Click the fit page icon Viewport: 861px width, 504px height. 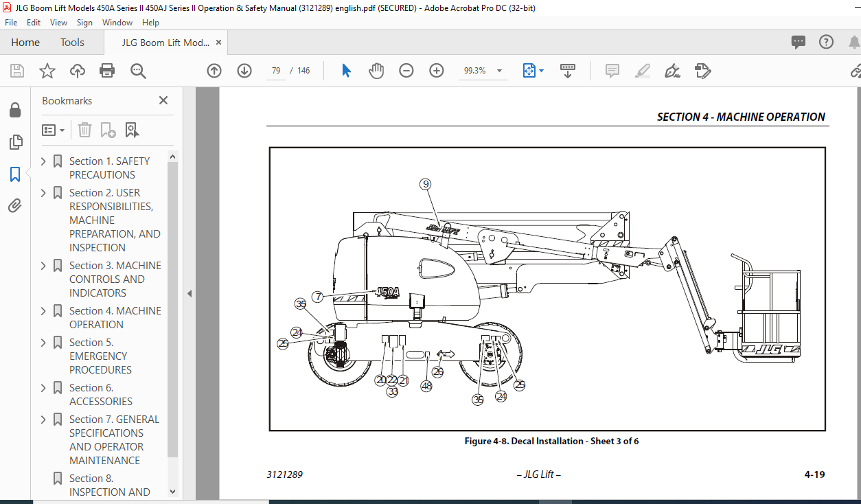click(x=529, y=71)
